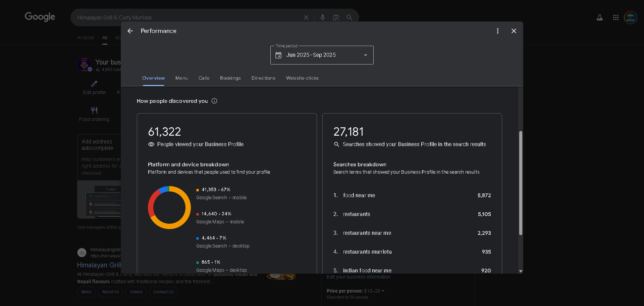Click the 61,322 profile views number
This screenshot has width=644, height=306.
click(164, 132)
